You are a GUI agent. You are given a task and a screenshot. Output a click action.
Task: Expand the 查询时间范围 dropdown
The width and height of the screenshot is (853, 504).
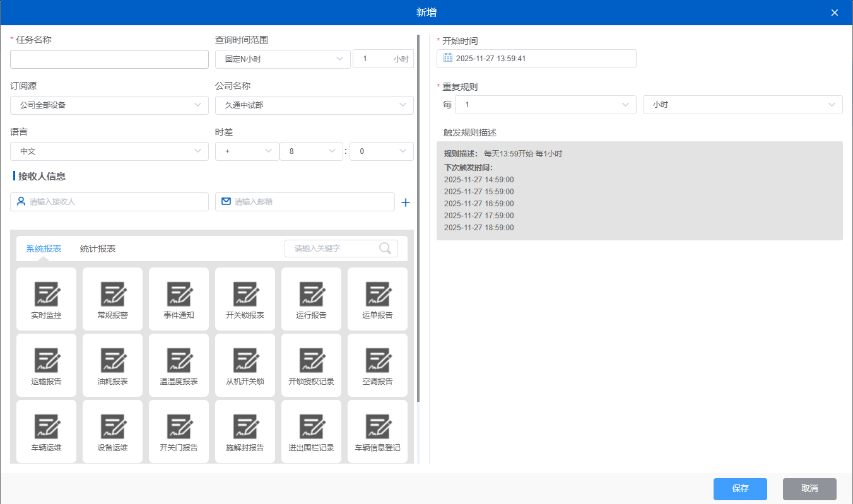tap(283, 59)
